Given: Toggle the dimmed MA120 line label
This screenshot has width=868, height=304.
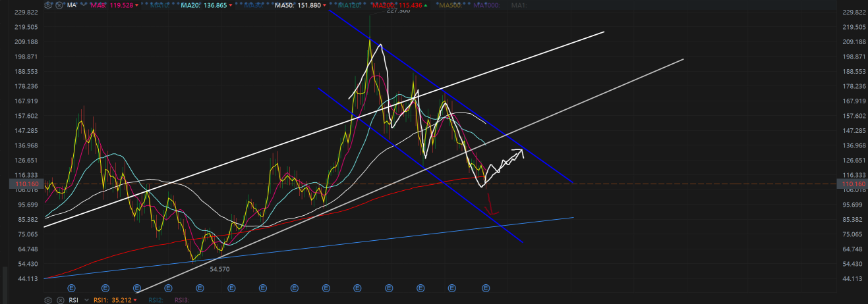Looking at the screenshot, I should [x=349, y=5].
